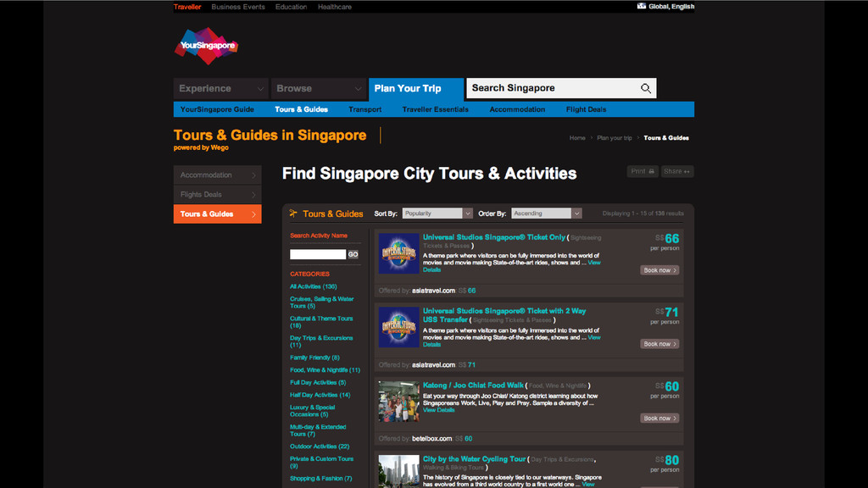The height and width of the screenshot is (488, 868).
Task: Select Full Day Activities category
Action: (318, 382)
